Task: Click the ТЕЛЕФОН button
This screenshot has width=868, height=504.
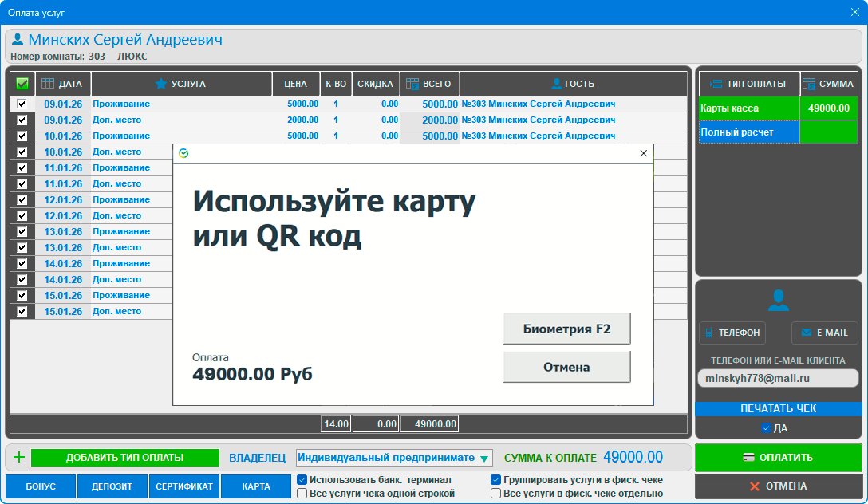Action: 732,333
